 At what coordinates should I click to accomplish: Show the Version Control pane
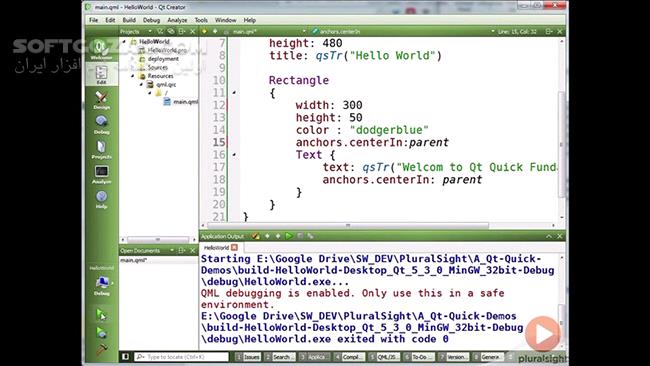click(x=454, y=357)
